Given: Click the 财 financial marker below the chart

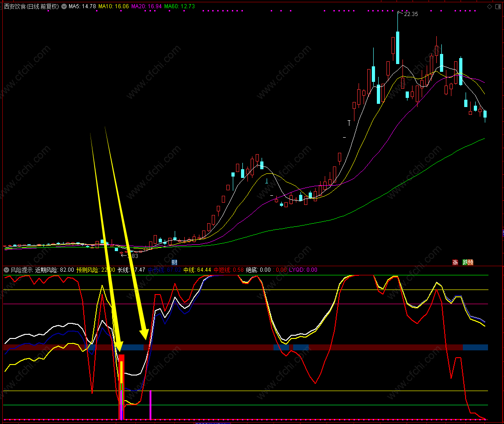Looking at the screenshot, I should 174,262.
